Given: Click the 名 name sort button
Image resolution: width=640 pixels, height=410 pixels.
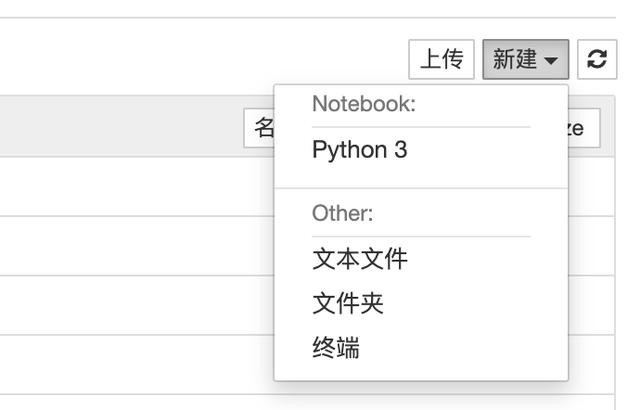Looking at the screenshot, I should pyautogui.click(x=259, y=128).
